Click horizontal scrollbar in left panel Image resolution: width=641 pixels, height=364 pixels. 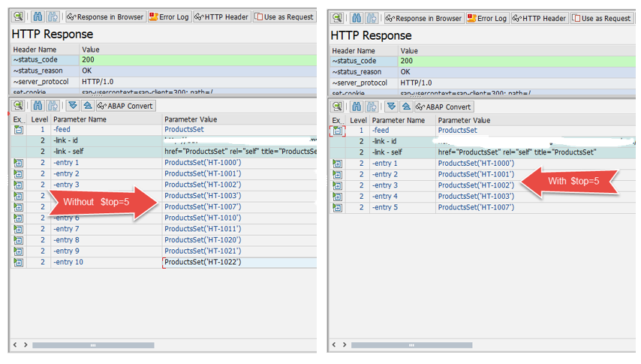[x=93, y=345]
